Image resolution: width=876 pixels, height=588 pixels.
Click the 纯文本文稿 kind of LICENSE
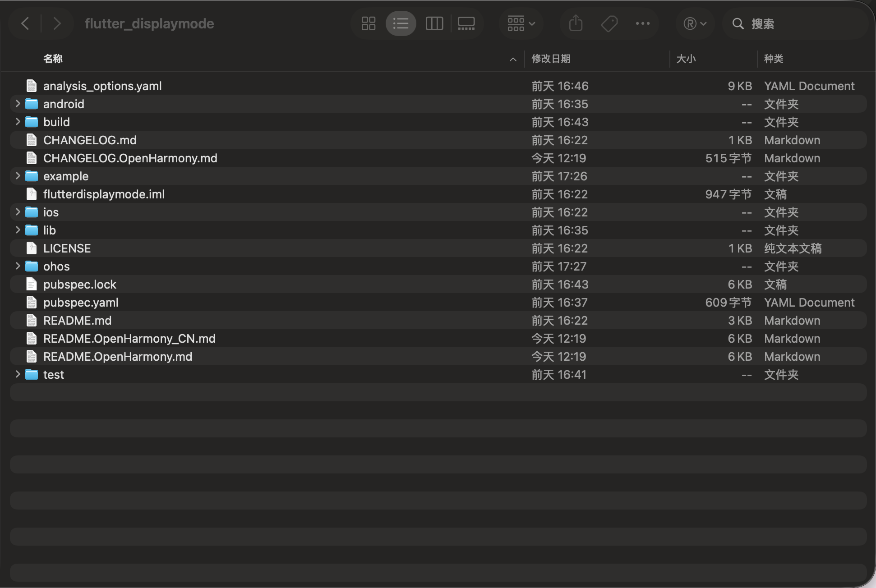793,248
